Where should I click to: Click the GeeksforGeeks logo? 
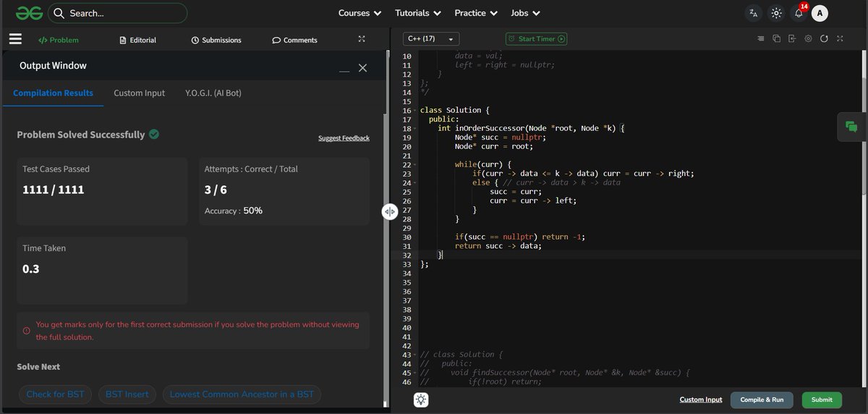point(30,13)
